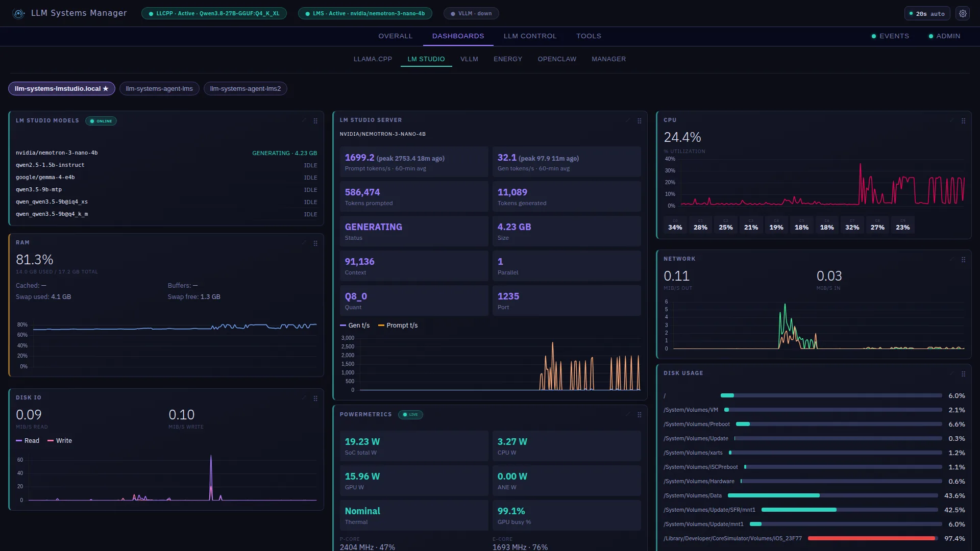Click the 586,474 Tokens prompted card
Viewport: 980px width, 551px height.
[414, 196]
